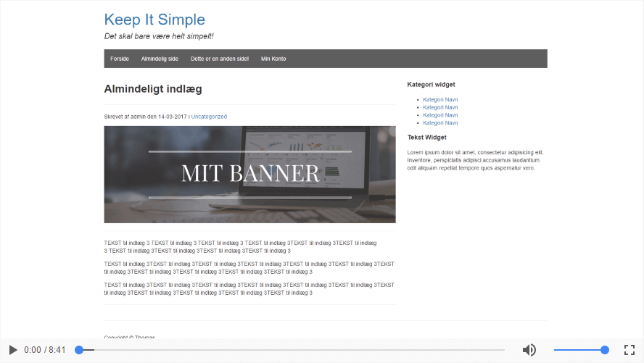This screenshot has height=363, width=644.
Task: Open the Uncategorized category link
Action: (209, 117)
